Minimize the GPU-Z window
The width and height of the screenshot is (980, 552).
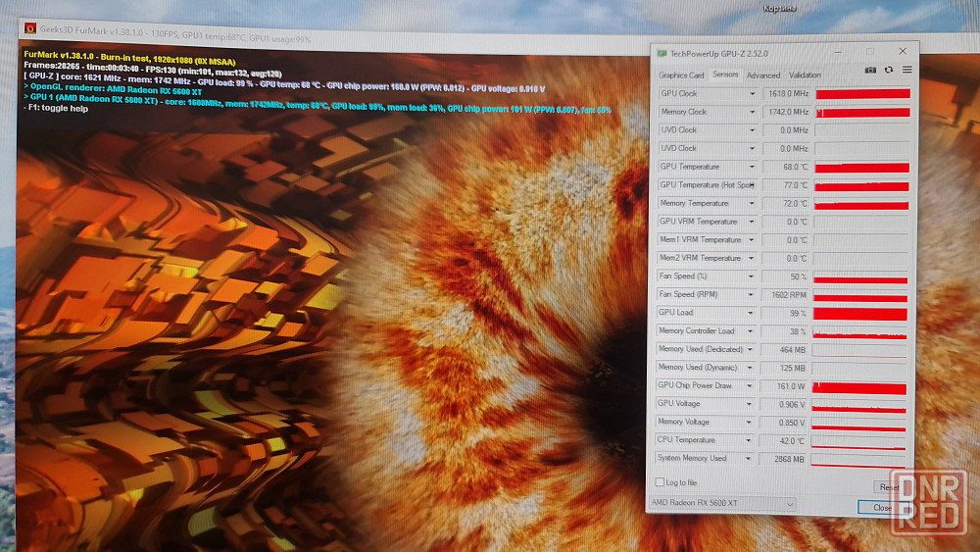[838, 52]
